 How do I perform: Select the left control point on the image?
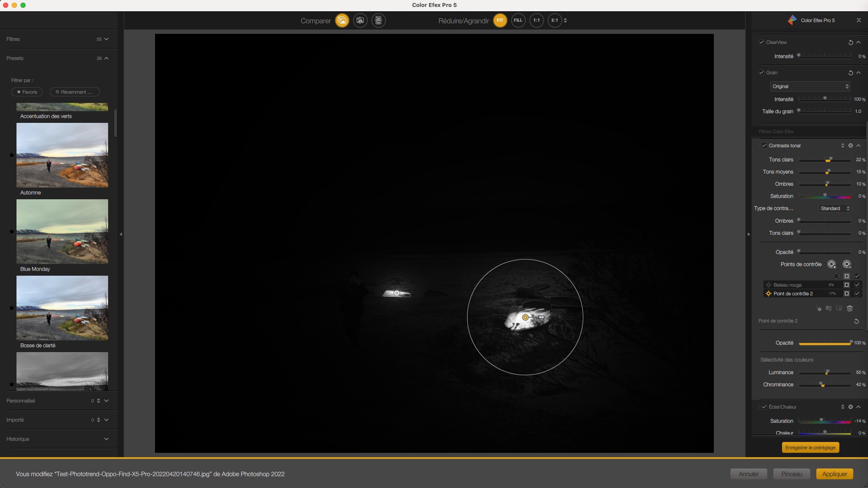(x=397, y=293)
